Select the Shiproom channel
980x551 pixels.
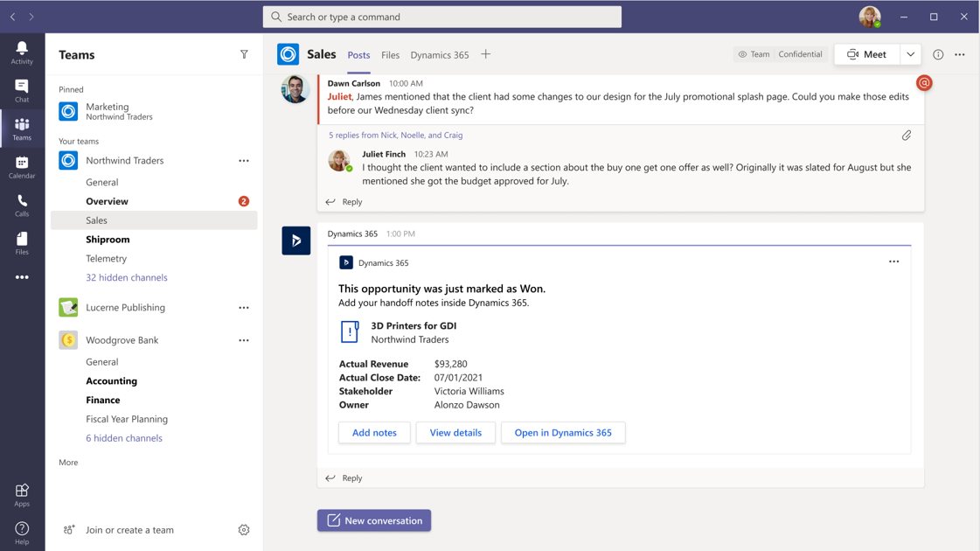[108, 240]
